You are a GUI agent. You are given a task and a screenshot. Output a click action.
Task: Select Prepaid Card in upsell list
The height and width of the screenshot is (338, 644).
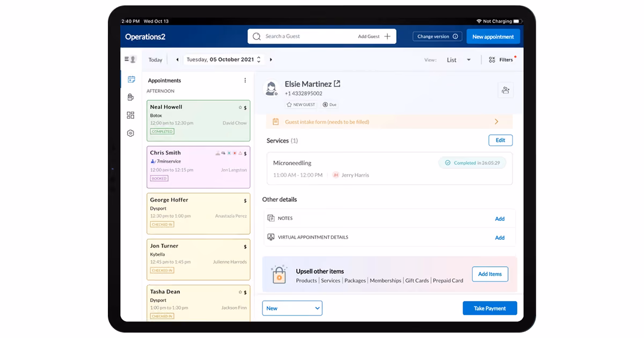tap(448, 281)
